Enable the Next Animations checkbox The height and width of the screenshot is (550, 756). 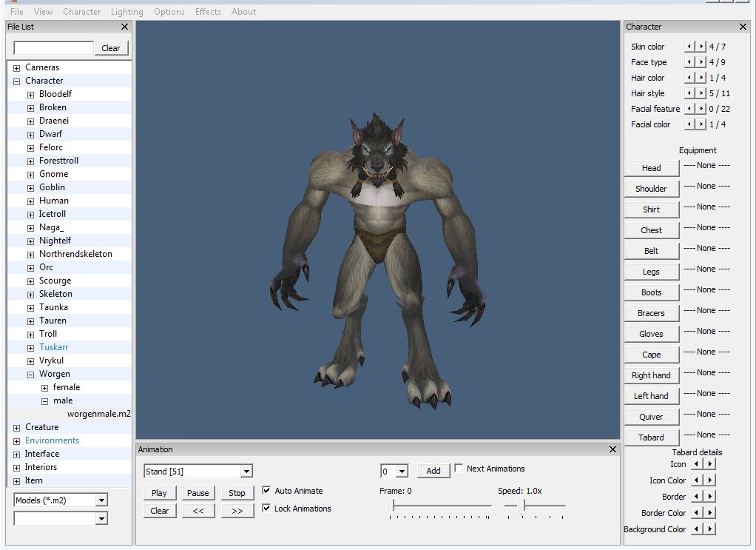(459, 469)
